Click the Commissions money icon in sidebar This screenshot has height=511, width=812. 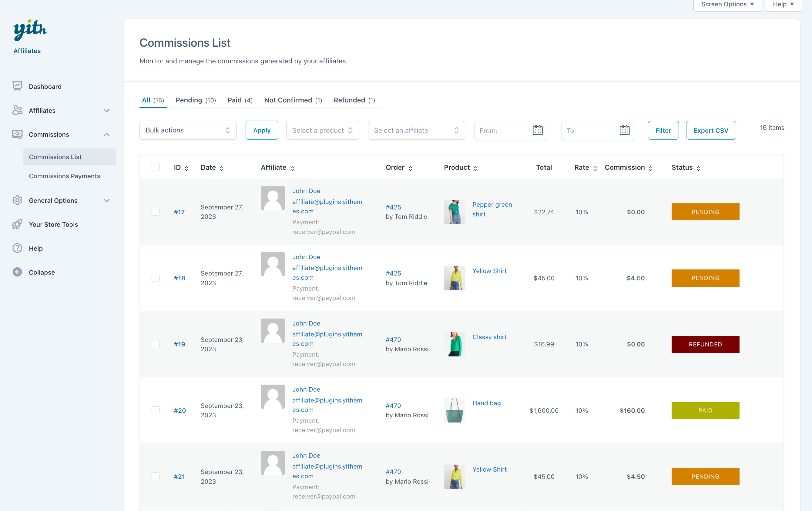(17, 134)
